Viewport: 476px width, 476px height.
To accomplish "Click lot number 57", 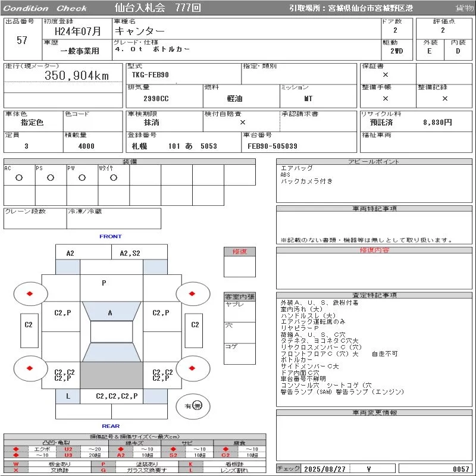I will tap(22, 40).
